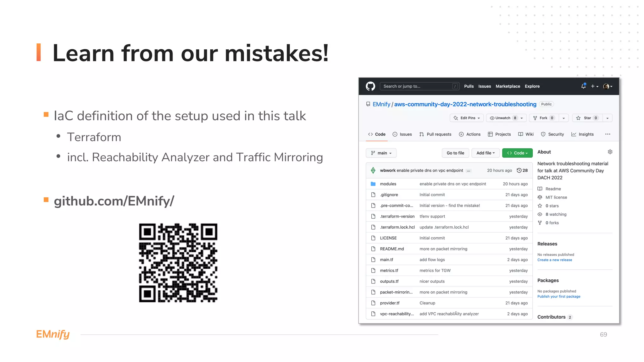Image resolution: width=644 pixels, height=362 pixels.
Task: Open the Fork options dropdown arrow
Action: [x=564, y=118]
